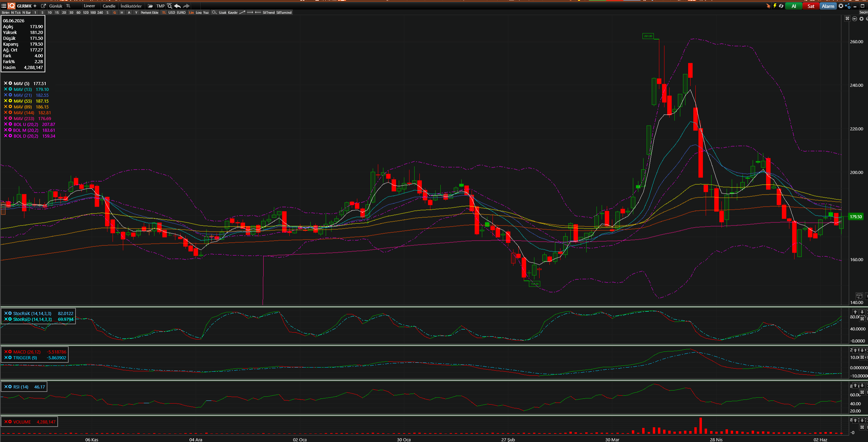
Task: Select the 60 minute period
Action: tap(78, 12)
